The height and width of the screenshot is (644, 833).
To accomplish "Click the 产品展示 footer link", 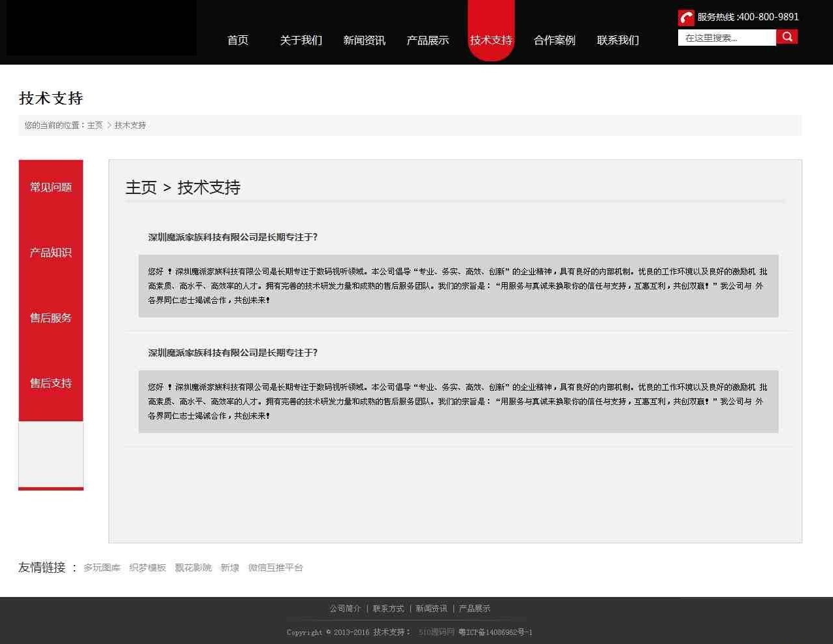I will [x=475, y=609].
